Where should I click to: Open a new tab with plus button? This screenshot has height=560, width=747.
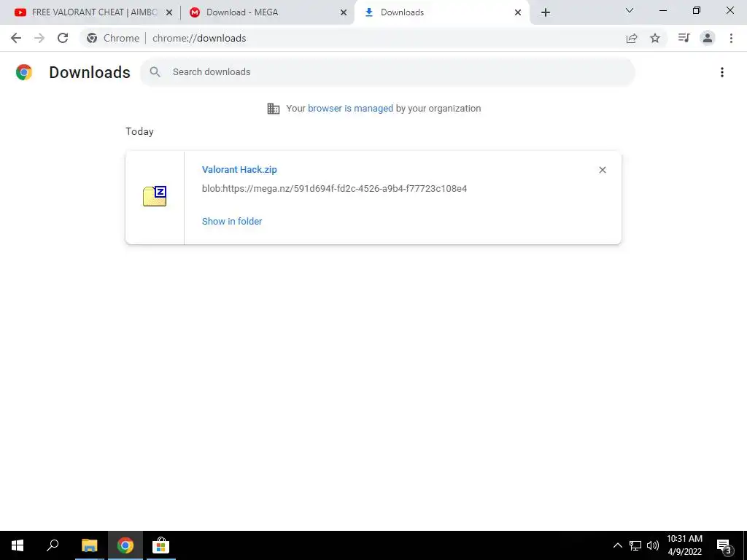(x=546, y=12)
